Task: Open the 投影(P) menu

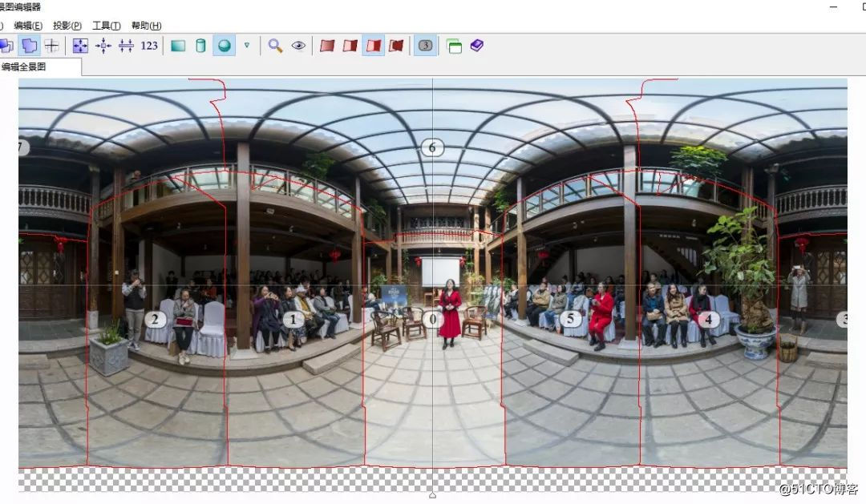Action: 67,26
